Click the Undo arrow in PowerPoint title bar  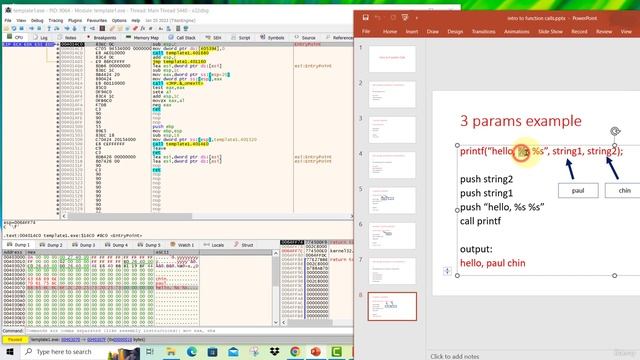(378, 18)
